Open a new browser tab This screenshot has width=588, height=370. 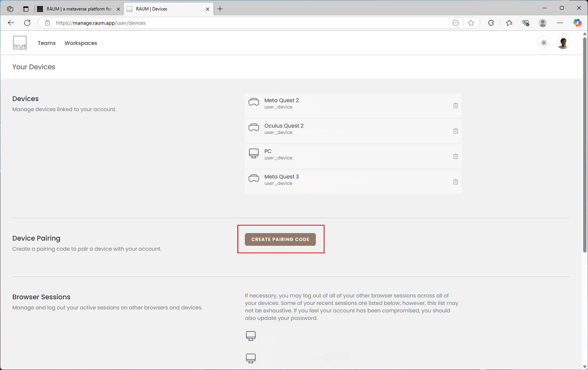tap(220, 9)
